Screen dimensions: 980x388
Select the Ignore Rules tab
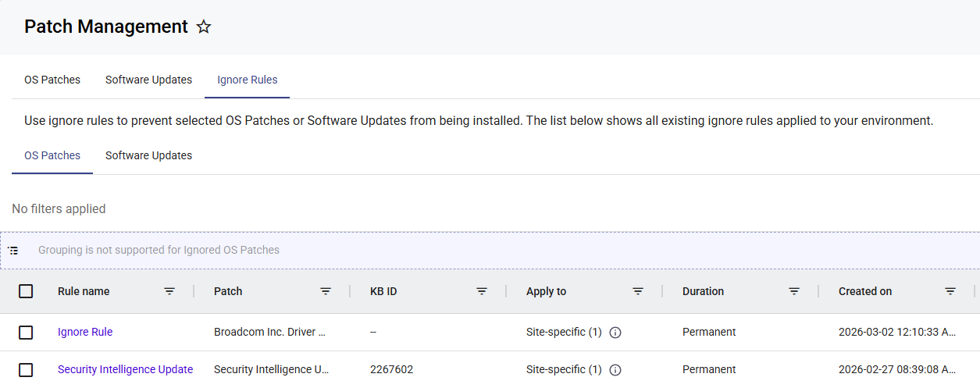click(x=247, y=80)
